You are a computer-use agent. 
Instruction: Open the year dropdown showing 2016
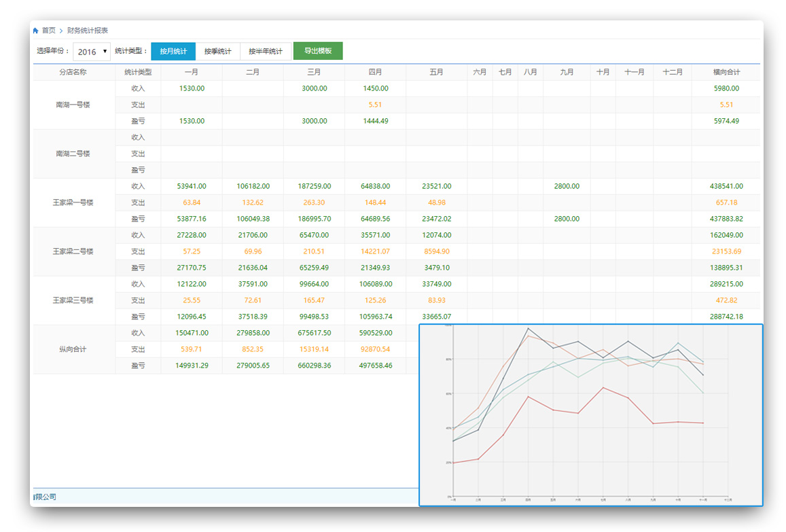click(92, 52)
